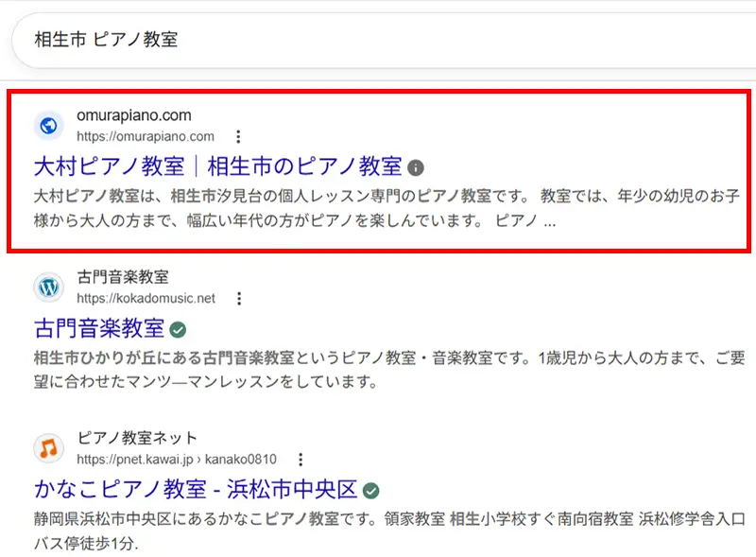
Task: Open the かなこピアノ教室 - 浜松市中央区 result
Action: [196, 490]
